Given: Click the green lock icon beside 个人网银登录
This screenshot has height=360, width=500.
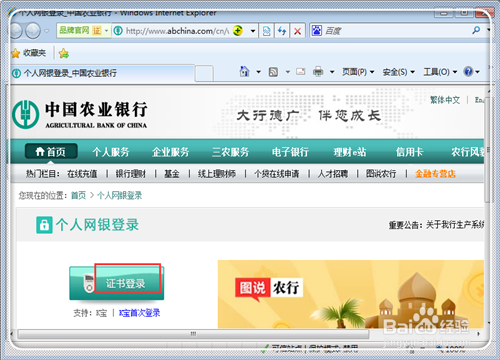Looking at the screenshot, I should pyautogui.click(x=44, y=225).
